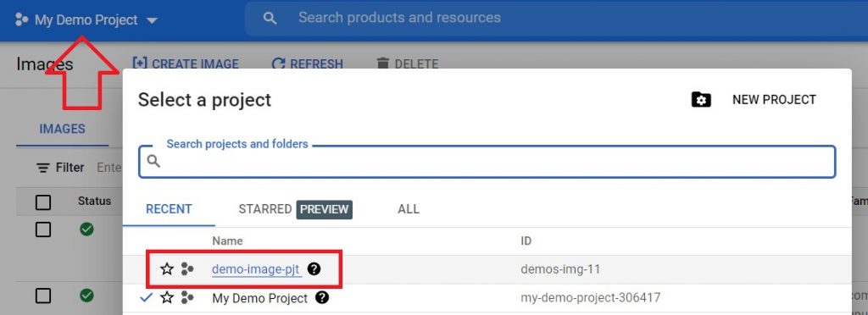This screenshot has width=868, height=315.
Task: Click the ID my-demo-project-306417
Action: point(591,298)
